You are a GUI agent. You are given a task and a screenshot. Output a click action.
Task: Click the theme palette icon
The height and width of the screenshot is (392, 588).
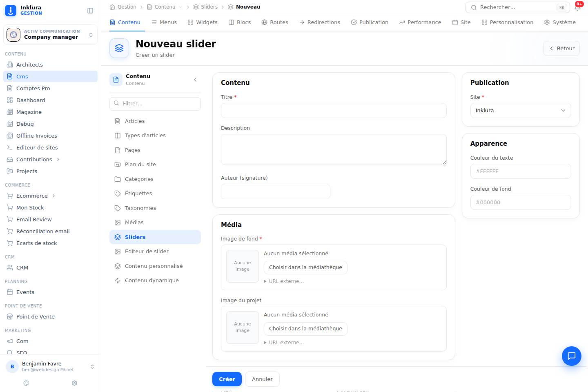[x=27, y=383]
